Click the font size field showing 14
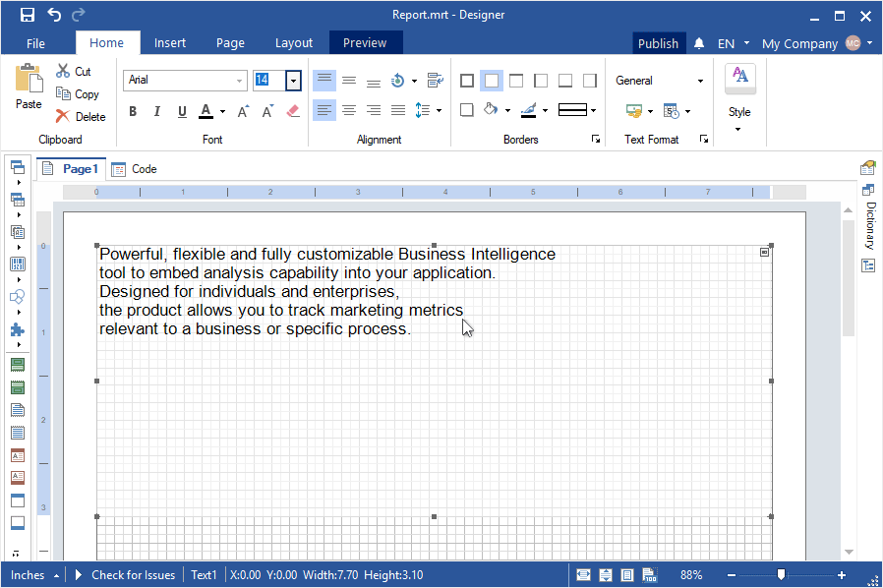Image resolution: width=883 pixels, height=588 pixels. pos(269,80)
